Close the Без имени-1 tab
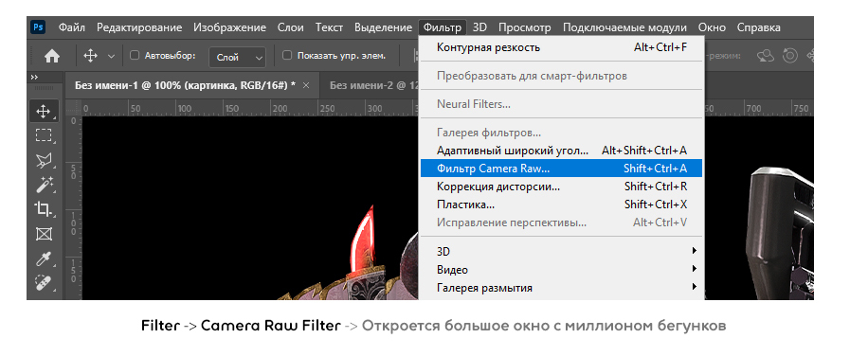 pyautogui.click(x=306, y=85)
